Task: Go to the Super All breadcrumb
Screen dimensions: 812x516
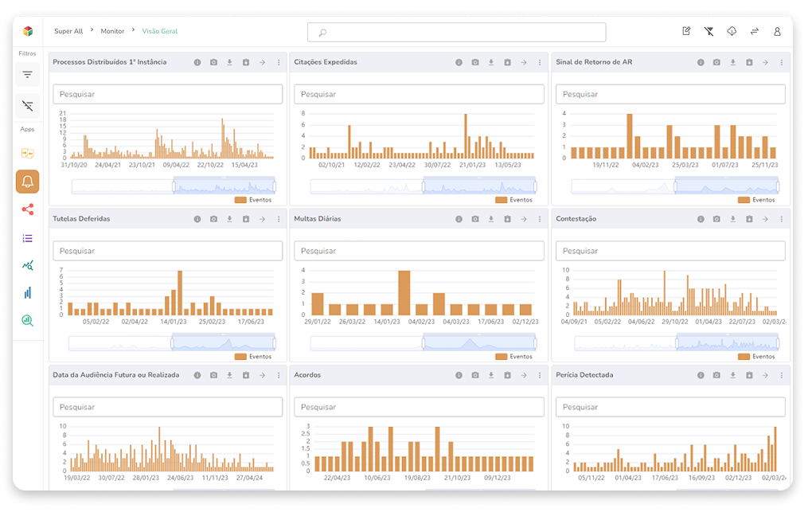Action: 68,31
